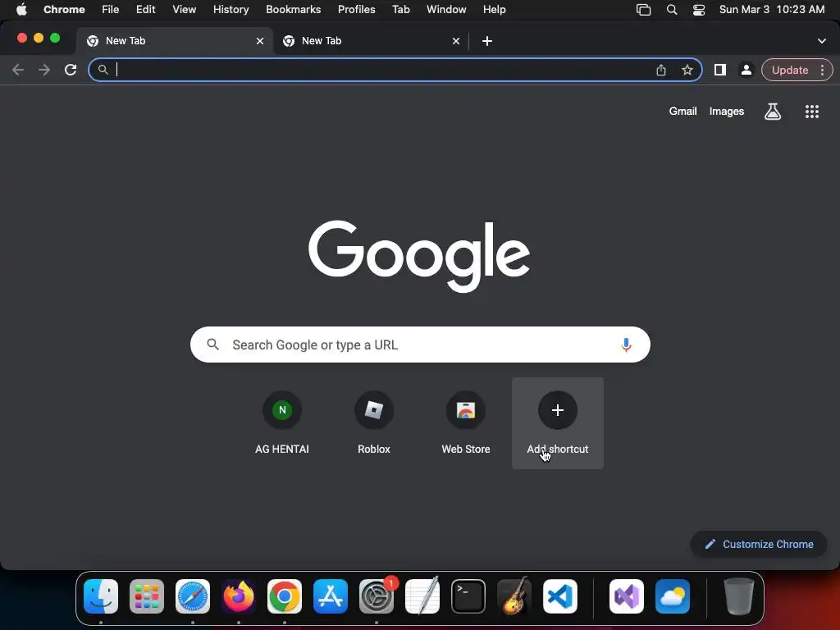Expand the tab search chevron

pyautogui.click(x=822, y=41)
